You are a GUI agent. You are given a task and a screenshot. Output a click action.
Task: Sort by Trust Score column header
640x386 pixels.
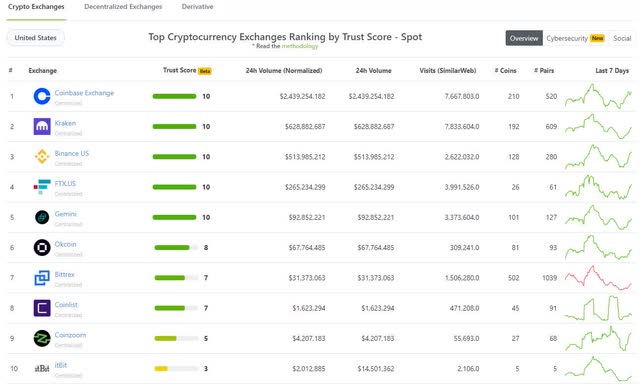click(180, 70)
